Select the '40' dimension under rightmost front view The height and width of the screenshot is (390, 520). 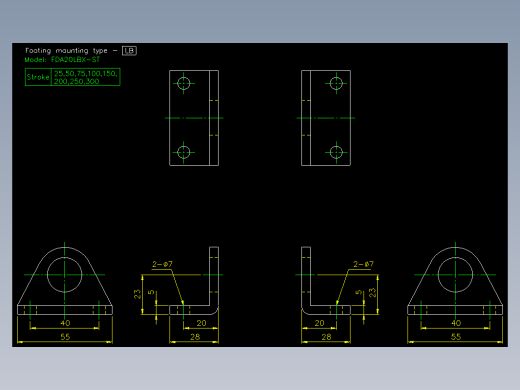click(x=456, y=323)
